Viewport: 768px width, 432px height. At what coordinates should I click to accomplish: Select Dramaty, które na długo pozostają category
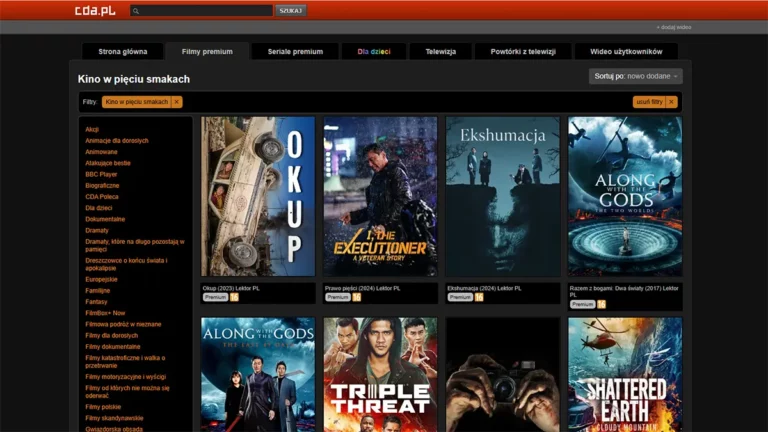(x=135, y=245)
